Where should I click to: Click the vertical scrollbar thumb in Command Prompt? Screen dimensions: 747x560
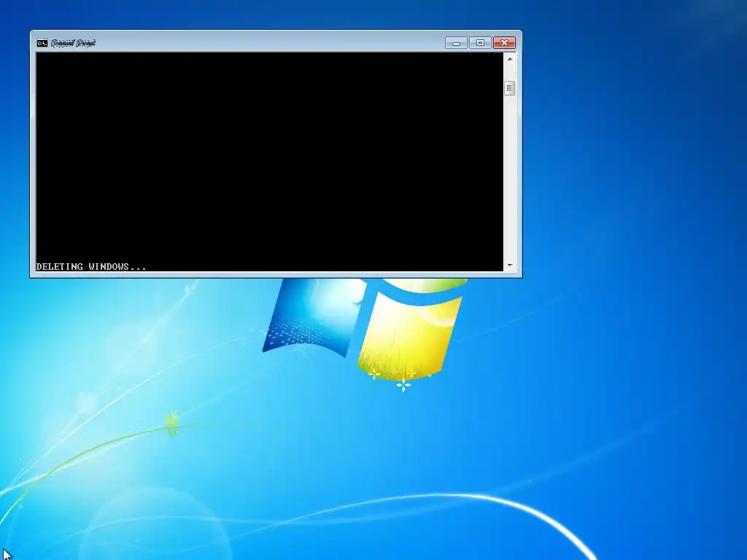point(510,88)
